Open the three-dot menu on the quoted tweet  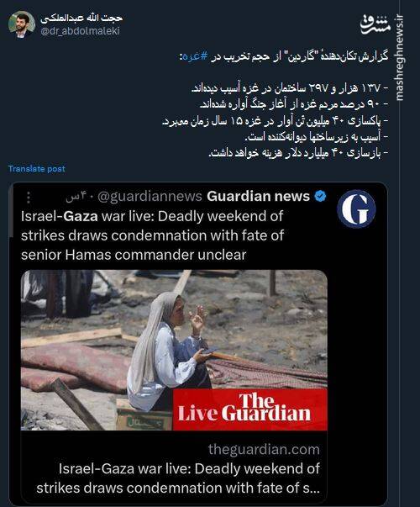click(x=29, y=198)
